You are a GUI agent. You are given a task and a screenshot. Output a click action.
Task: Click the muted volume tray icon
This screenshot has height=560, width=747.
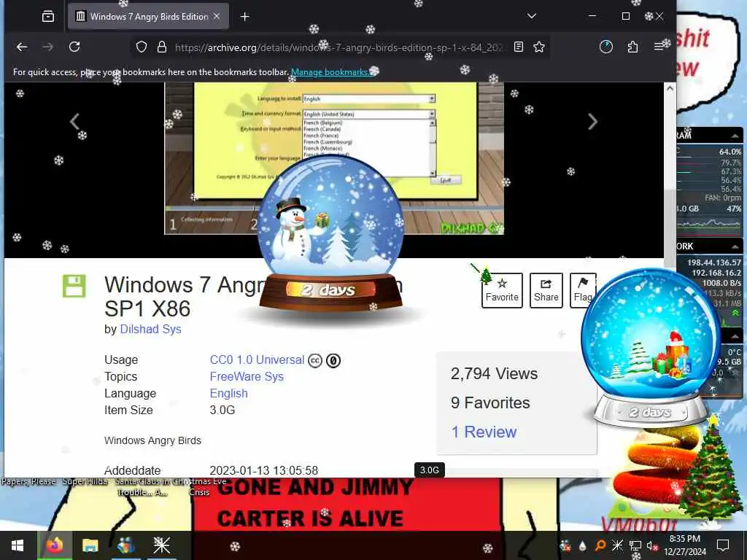[x=652, y=545]
